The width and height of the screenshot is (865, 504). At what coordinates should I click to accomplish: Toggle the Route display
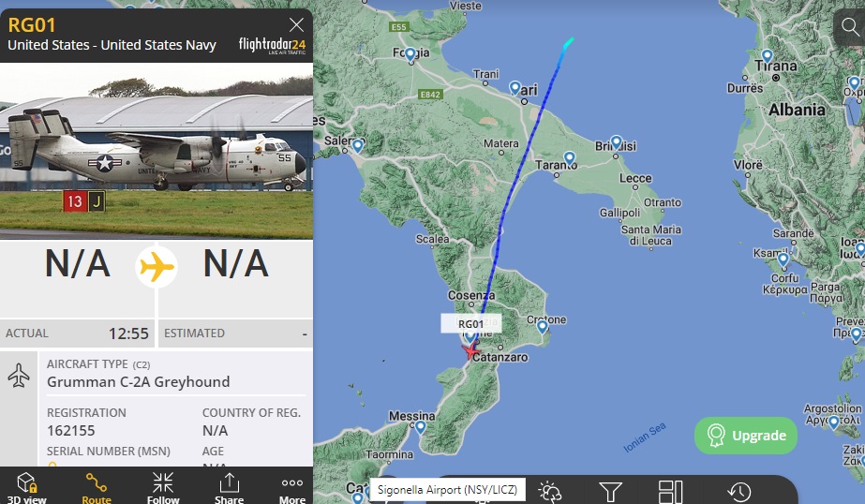pos(97,487)
